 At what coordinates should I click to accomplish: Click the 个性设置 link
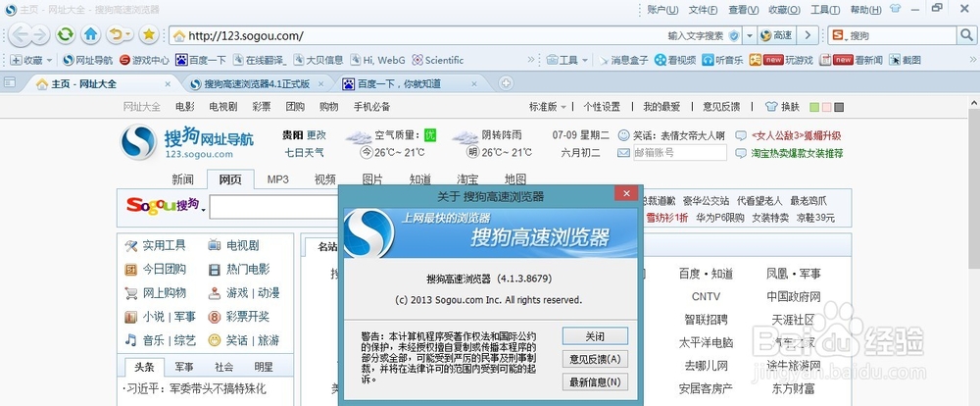click(602, 107)
